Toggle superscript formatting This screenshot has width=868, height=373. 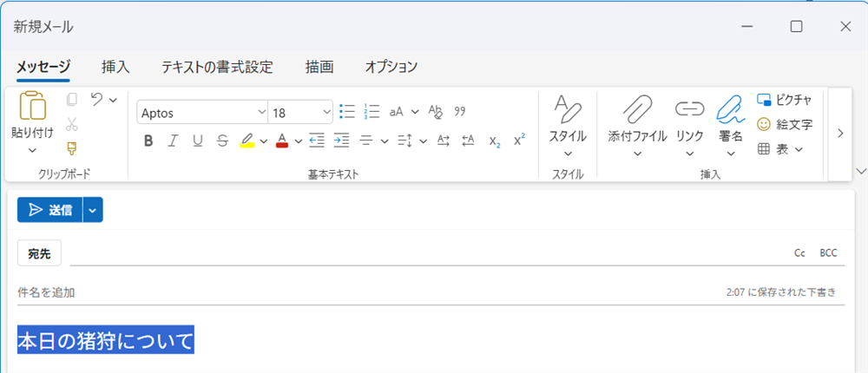click(x=519, y=140)
